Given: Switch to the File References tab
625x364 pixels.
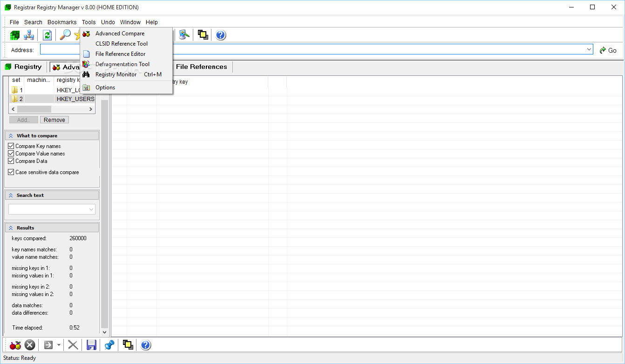Looking at the screenshot, I should coord(202,67).
